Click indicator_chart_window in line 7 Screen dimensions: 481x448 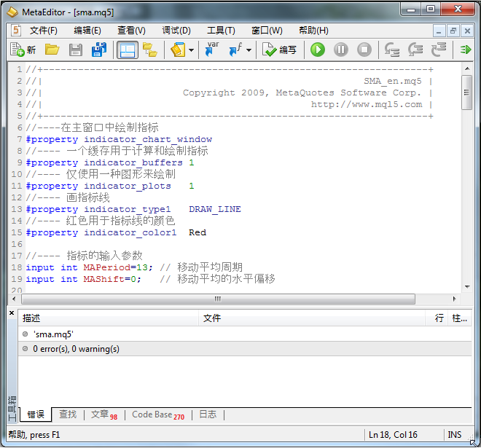[148, 139]
